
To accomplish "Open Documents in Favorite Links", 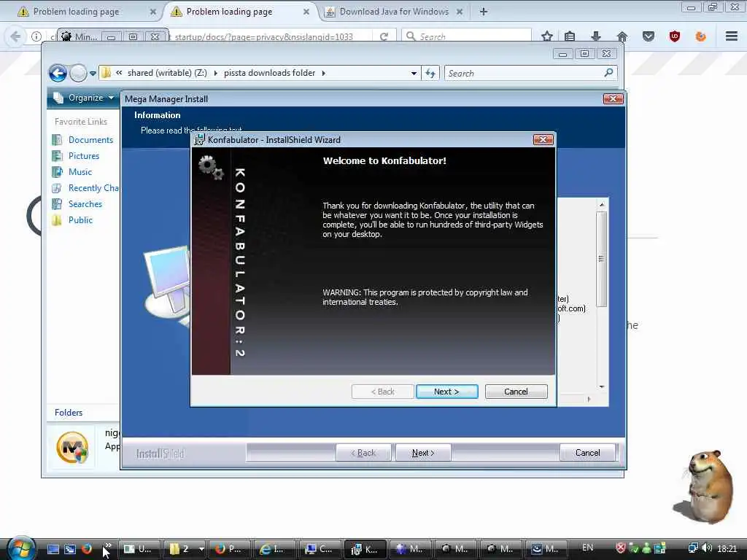I will (90, 139).
